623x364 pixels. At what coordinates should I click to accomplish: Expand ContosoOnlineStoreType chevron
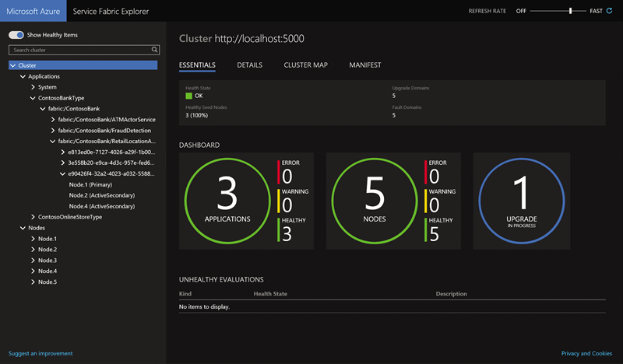(x=33, y=217)
